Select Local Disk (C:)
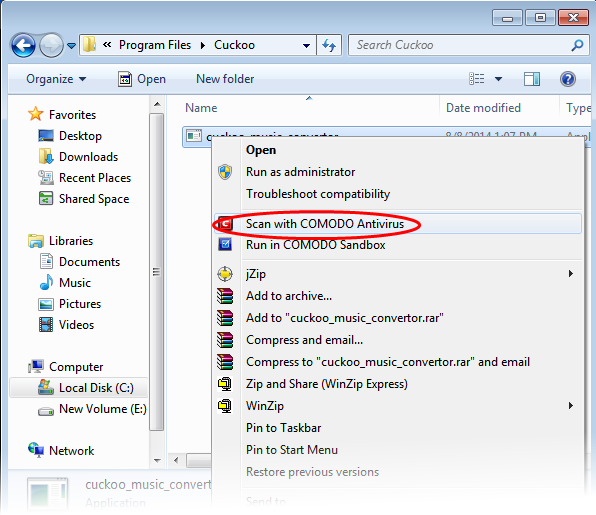 (79, 388)
